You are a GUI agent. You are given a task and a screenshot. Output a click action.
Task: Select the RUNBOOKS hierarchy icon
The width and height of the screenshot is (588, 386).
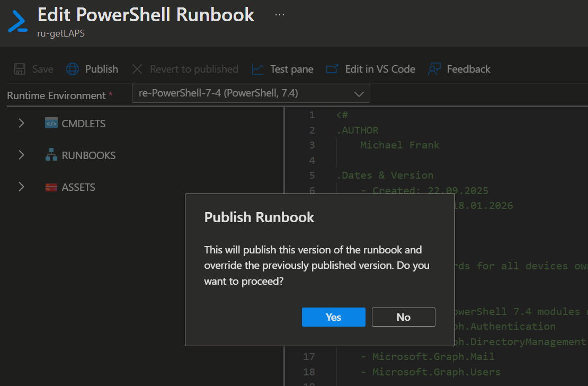(x=51, y=155)
